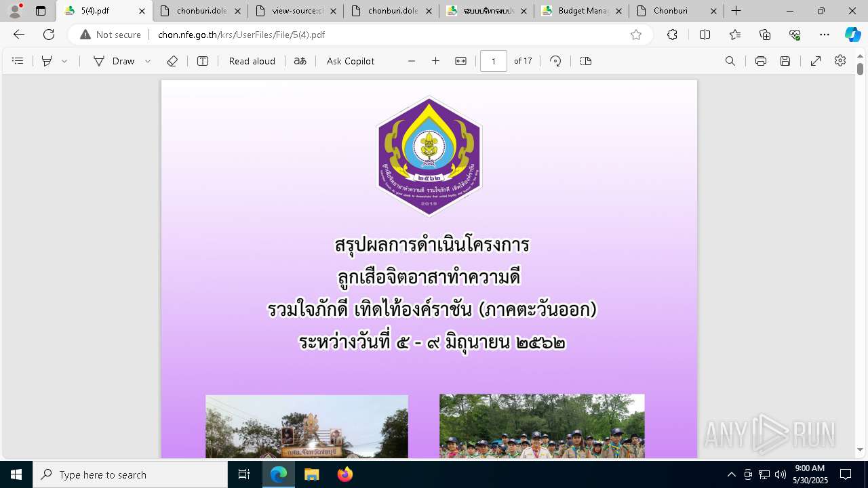Print the PDF document
This screenshot has height=488, width=868.
pyautogui.click(x=761, y=61)
